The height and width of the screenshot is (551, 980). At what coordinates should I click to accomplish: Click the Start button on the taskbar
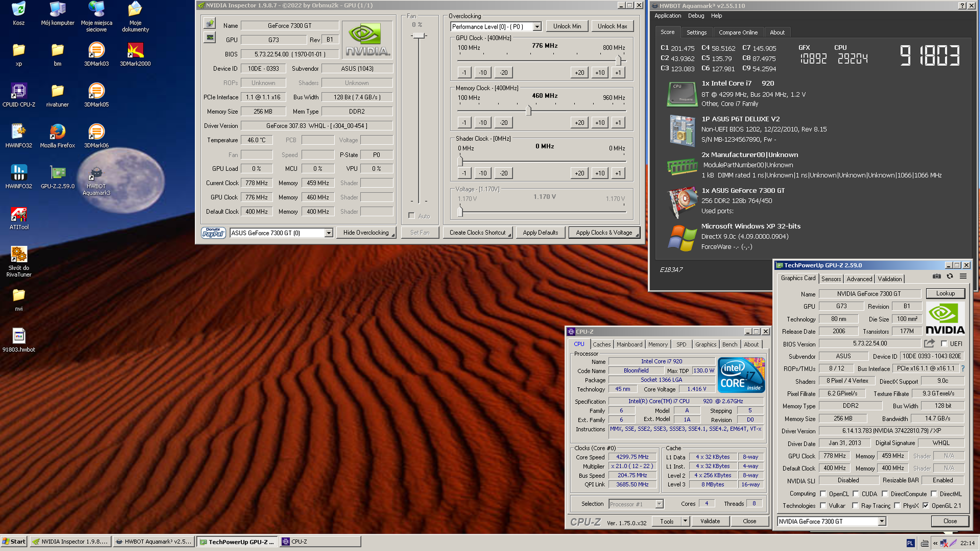14,541
